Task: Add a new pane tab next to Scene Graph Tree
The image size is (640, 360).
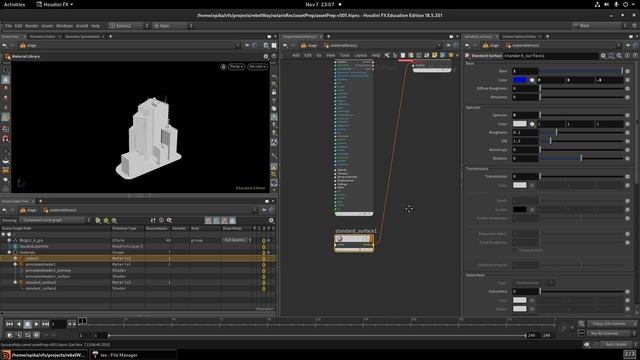Action: coord(40,201)
